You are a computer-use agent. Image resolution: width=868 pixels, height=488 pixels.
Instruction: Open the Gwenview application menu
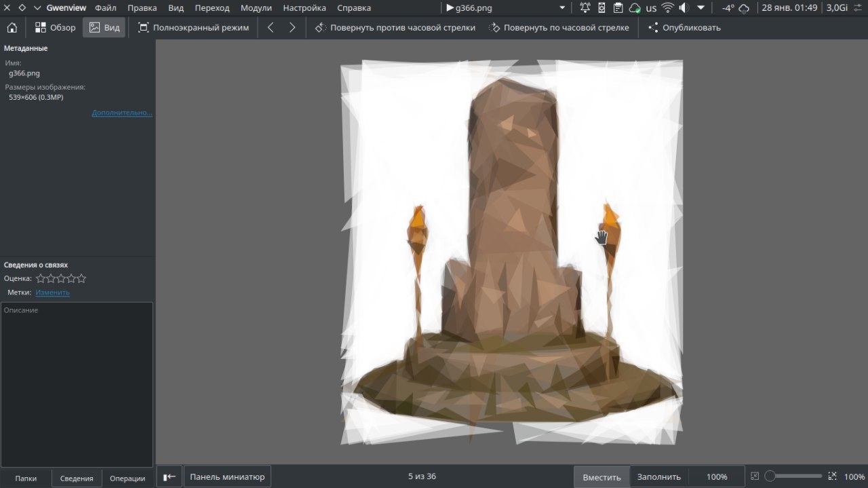(66, 8)
